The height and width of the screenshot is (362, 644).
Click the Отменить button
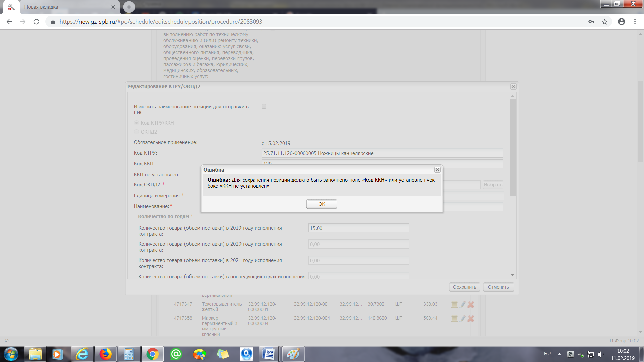pyautogui.click(x=498, y=287)
